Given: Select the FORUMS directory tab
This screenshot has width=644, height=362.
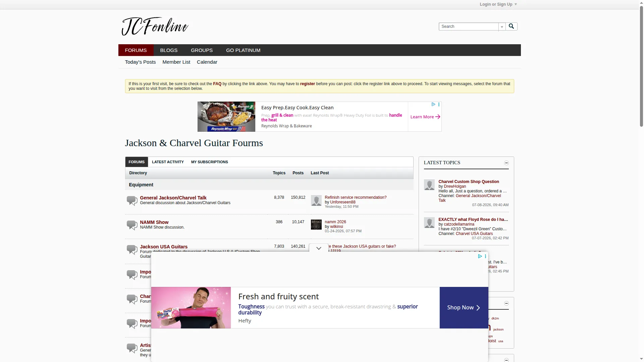Looking at the screenshot, I should point(137,162).
